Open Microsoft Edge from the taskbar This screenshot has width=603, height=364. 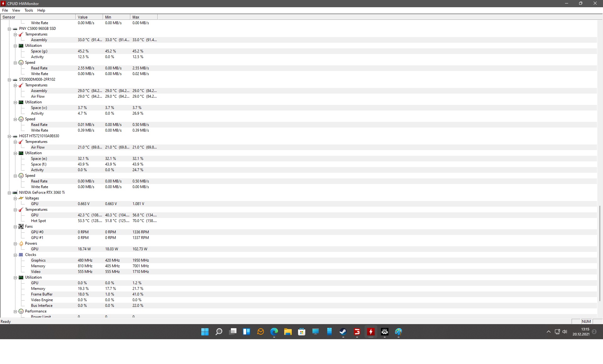tap(274, 332)
